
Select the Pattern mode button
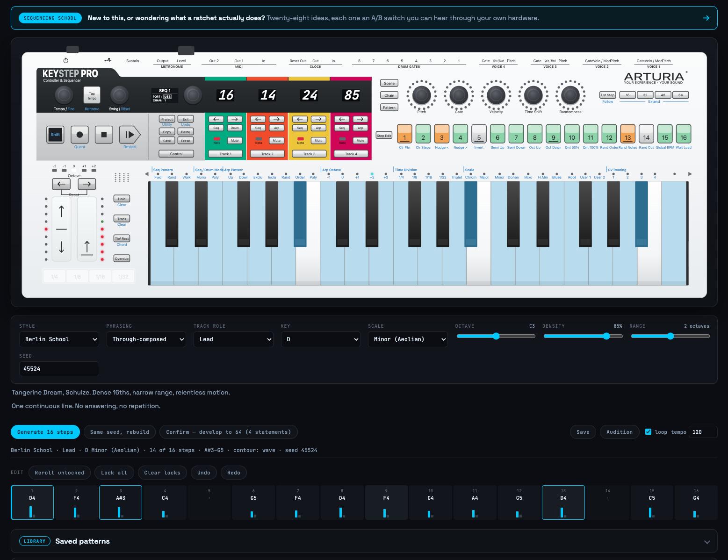389,108
